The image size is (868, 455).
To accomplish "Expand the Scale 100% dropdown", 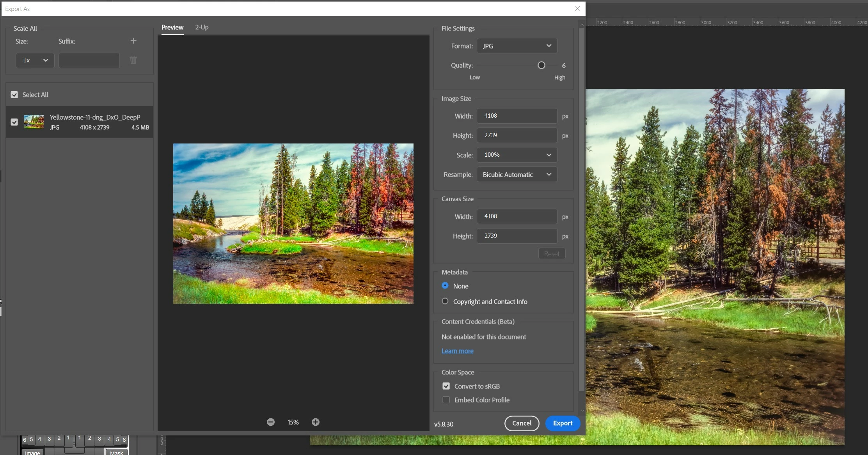I will [517, 155].
